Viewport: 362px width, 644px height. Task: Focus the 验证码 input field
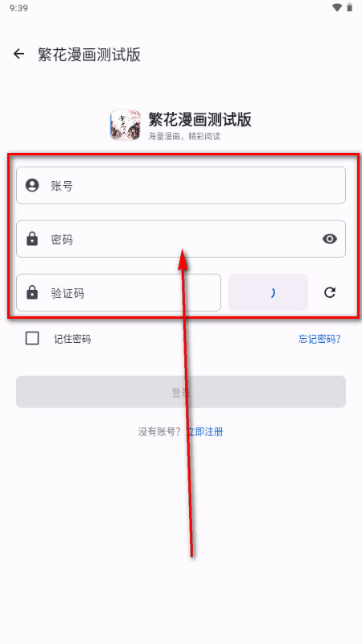click(x=118, y=292)
